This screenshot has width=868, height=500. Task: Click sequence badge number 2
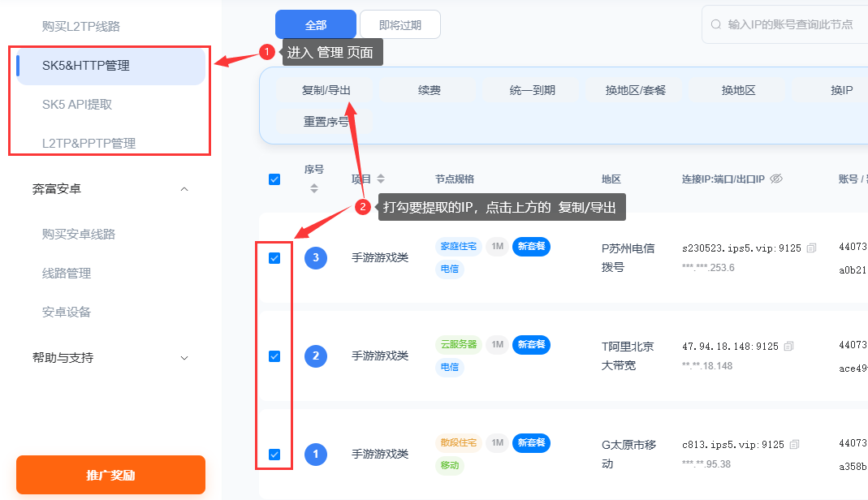[x=316, y=356]
